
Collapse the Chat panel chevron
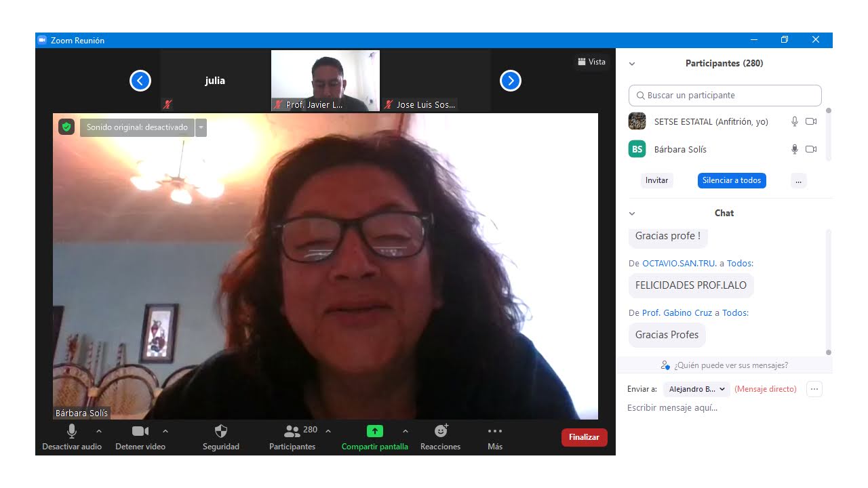click(x=632, y=213)
